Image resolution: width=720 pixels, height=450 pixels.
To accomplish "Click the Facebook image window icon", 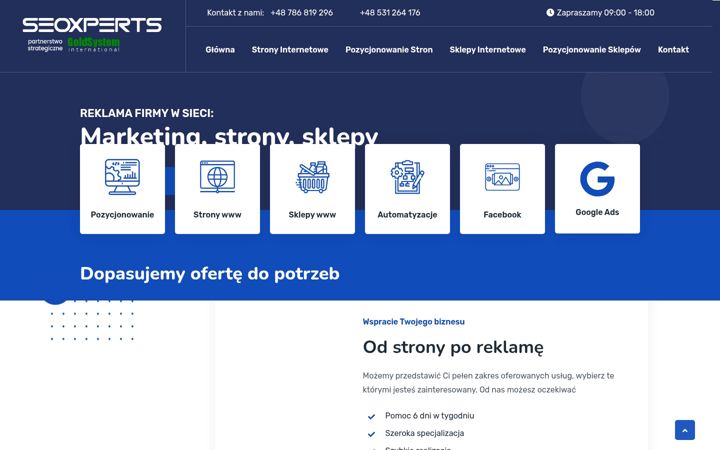I will coord(502,177).
